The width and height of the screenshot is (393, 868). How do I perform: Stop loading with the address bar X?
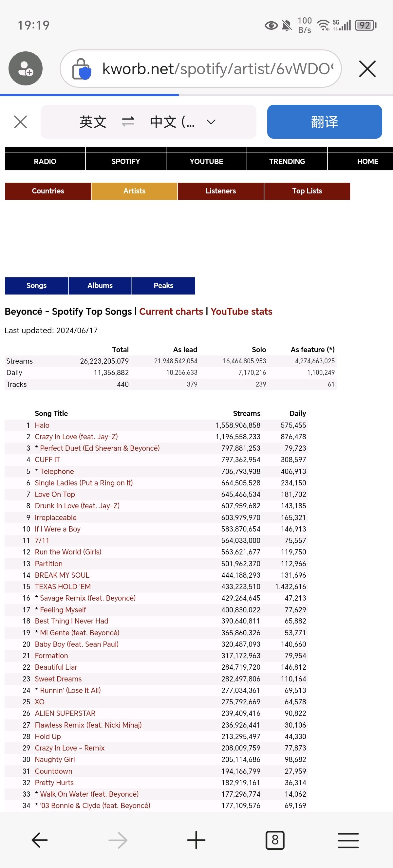tap(367, 69)
